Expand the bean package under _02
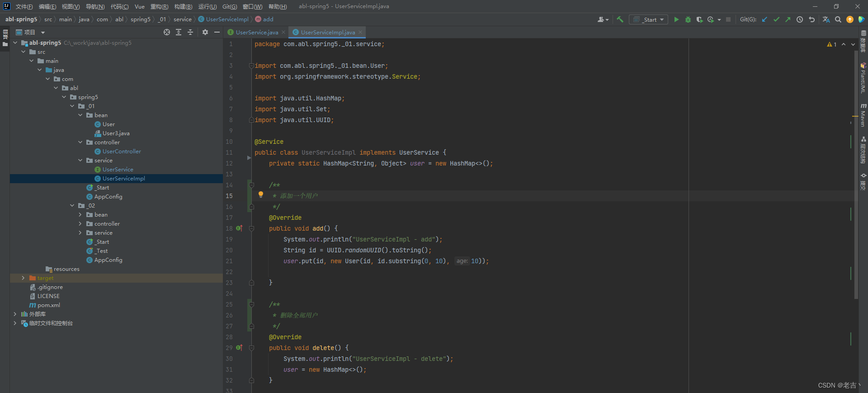This screenshot has height=393, width=868. pos(80,214)
